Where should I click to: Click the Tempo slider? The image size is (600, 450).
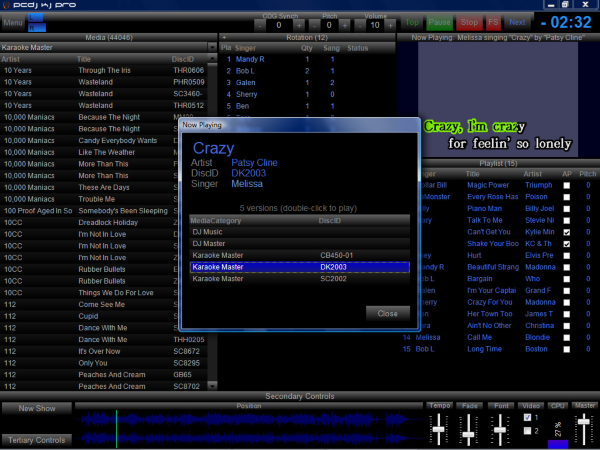click(439, 430)
